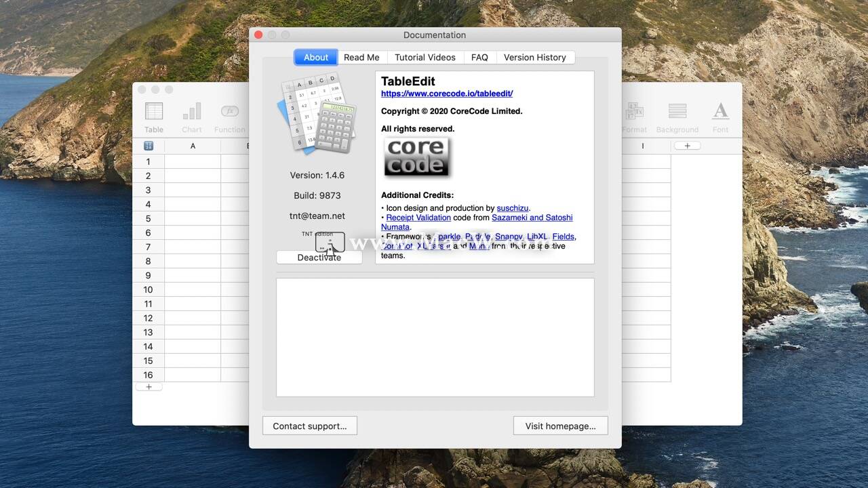Open the Receipt Validation link
868x488 pixels.
click(x=418, y=218)
